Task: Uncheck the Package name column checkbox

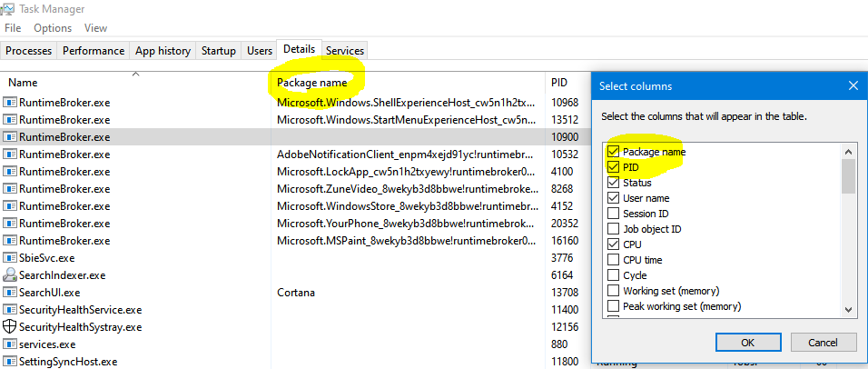Action: tap(614, 152)
